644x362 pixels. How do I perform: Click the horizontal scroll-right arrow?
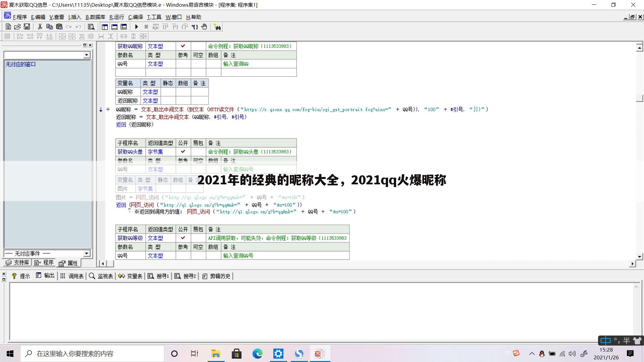click(632, 264)
